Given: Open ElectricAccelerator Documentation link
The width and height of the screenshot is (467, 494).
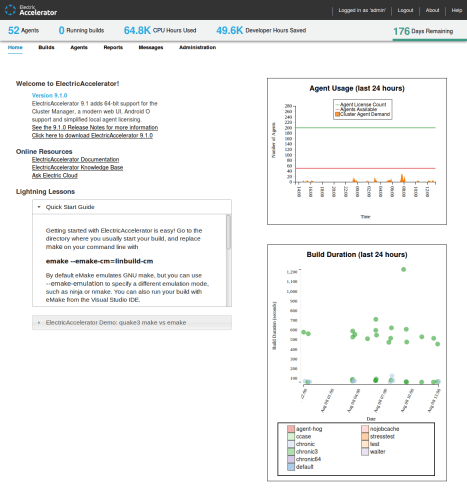Looking at the screenshot, I should click(75, 159).
